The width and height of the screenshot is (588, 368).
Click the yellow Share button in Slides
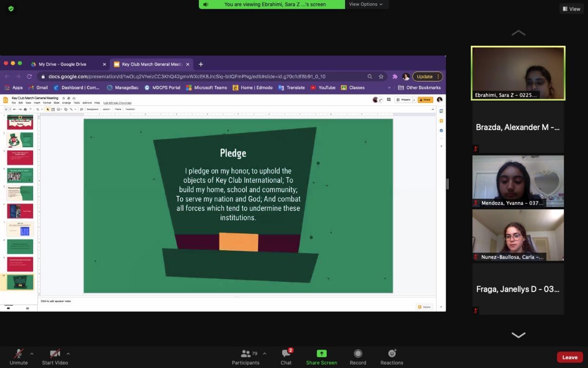(425, 100)
